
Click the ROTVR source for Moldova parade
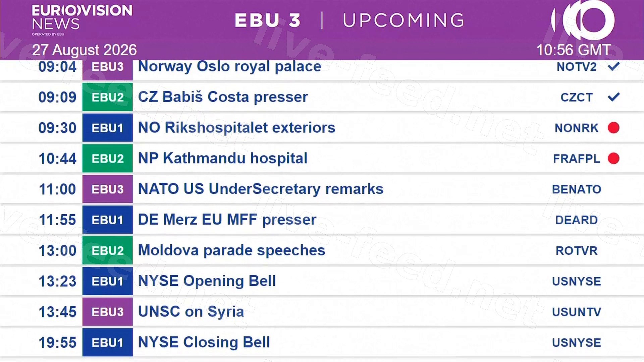(576, 250)
